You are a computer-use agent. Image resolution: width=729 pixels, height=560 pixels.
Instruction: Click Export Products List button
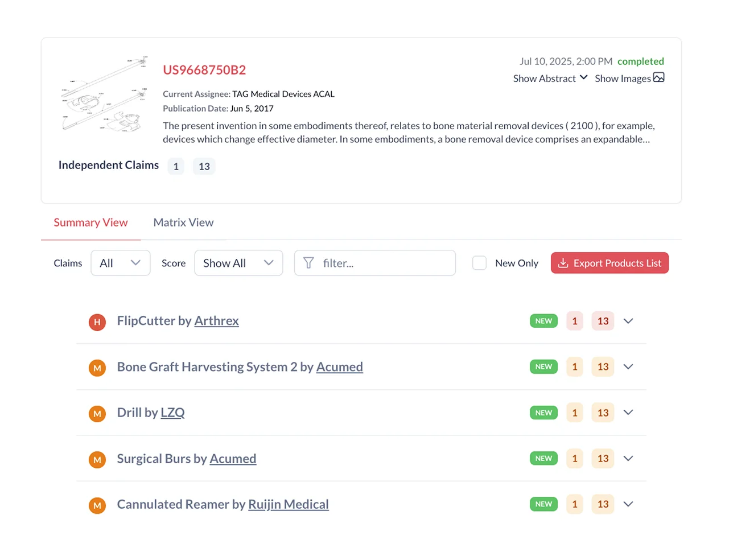tap(609, 263)
